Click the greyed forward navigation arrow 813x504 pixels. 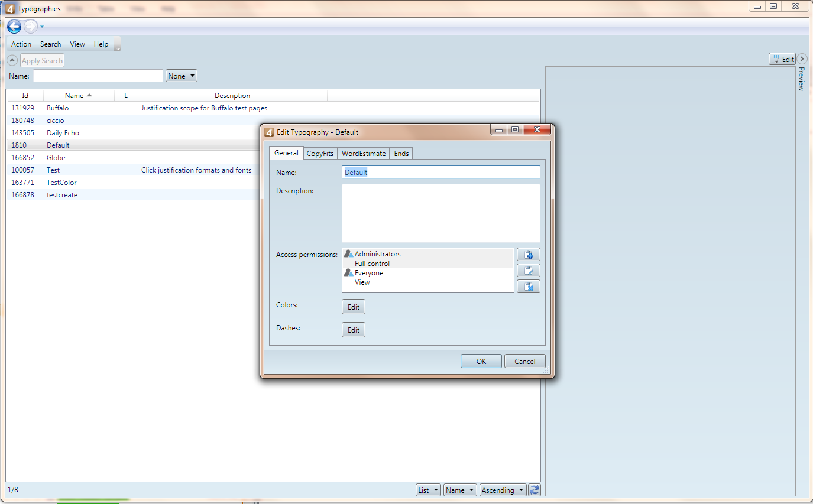click(x=31, y=27)
